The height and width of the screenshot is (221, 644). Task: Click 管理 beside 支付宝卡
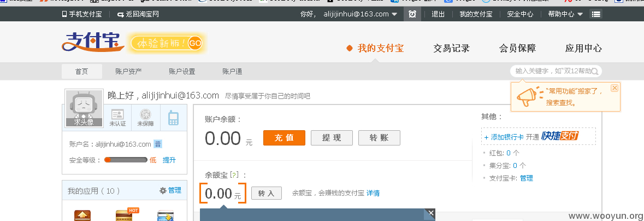tap(527, 178)
